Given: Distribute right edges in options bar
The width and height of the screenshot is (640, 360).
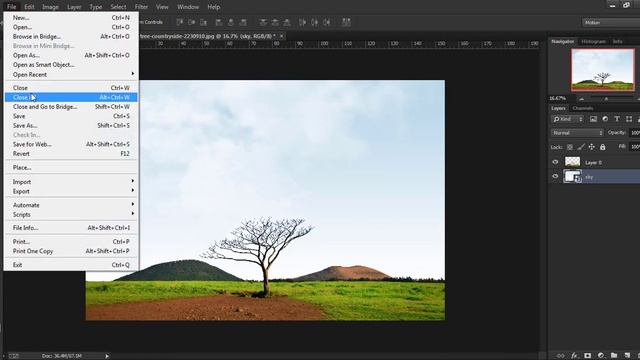Looking at the screenshot, I should (x=327, y=22).
